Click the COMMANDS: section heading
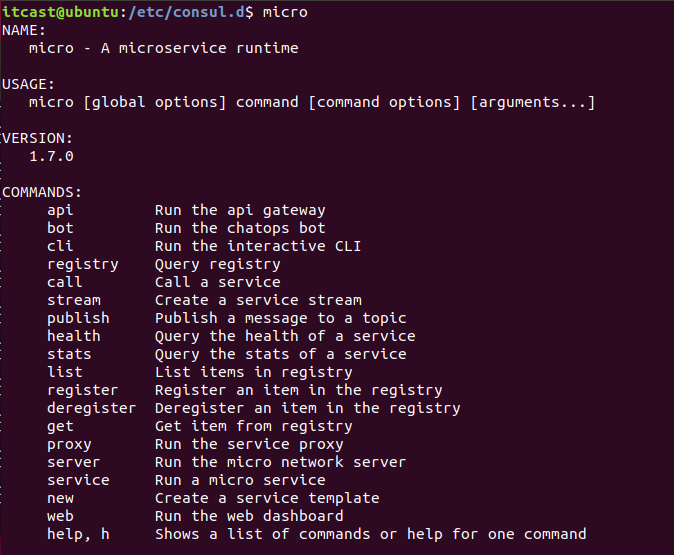Screen dimensions: 674x555 (42, 192)
